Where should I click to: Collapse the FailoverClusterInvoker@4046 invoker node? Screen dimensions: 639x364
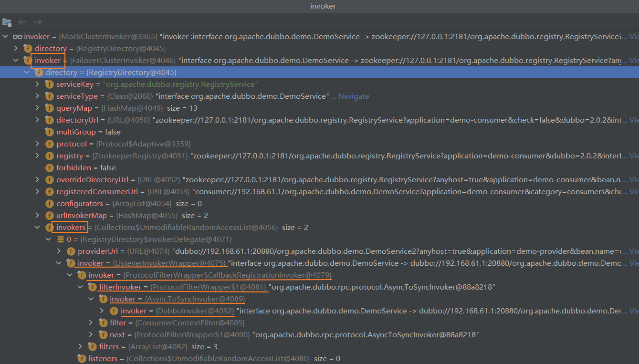16,61
